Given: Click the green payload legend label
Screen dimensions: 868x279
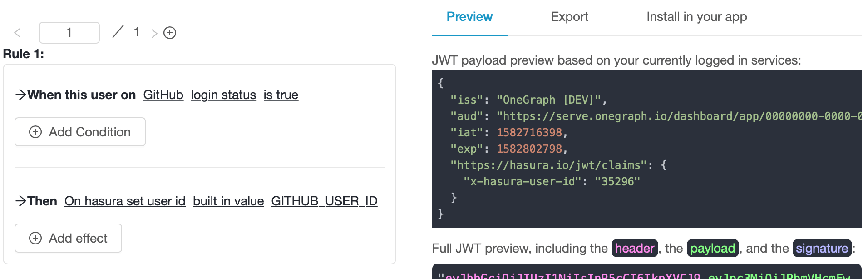Looking at the screenshot, I should (712, 248).
